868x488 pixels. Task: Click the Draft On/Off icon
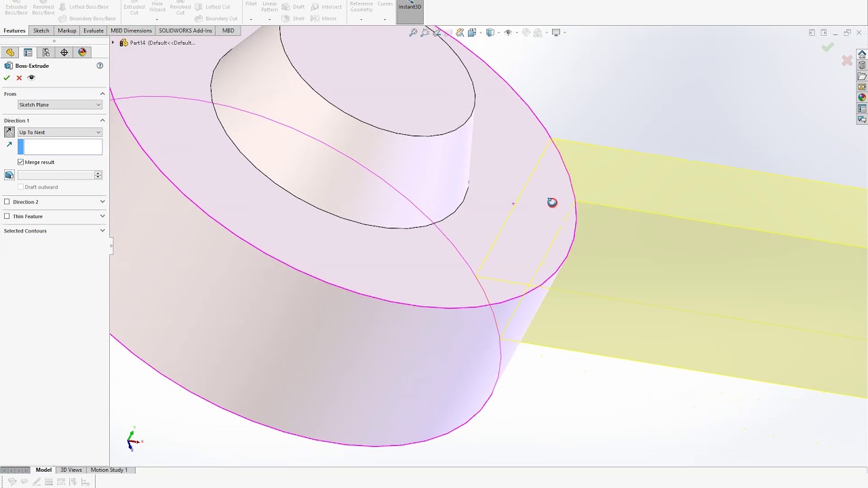point(9,175)
